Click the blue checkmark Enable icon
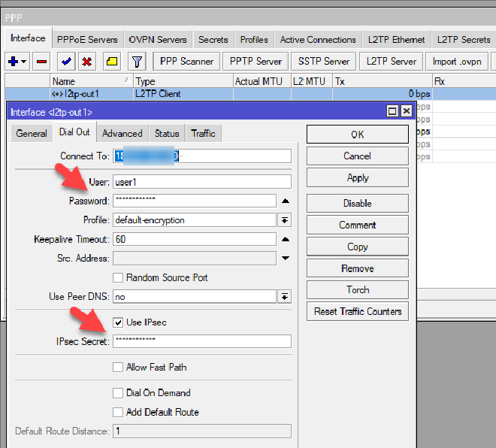The image size is (496, 448). (x=66, y=62)
